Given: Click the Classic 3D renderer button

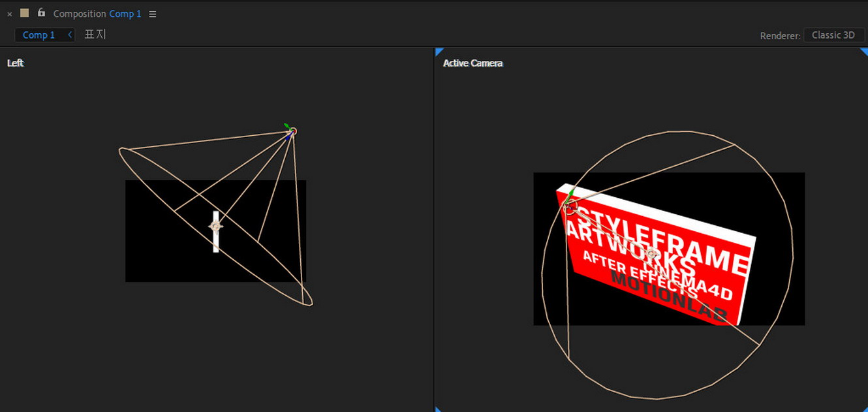Looking at the screenshot, I should click(x=833, y=35).
